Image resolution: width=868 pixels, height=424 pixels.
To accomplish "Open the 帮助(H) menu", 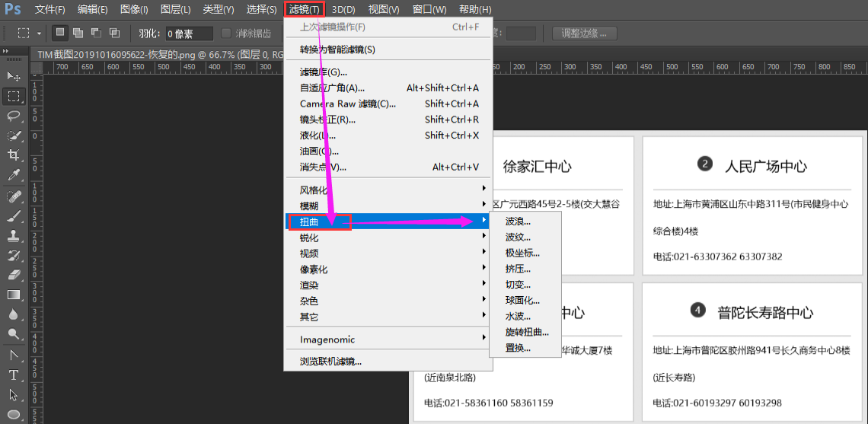I will 475,9.
